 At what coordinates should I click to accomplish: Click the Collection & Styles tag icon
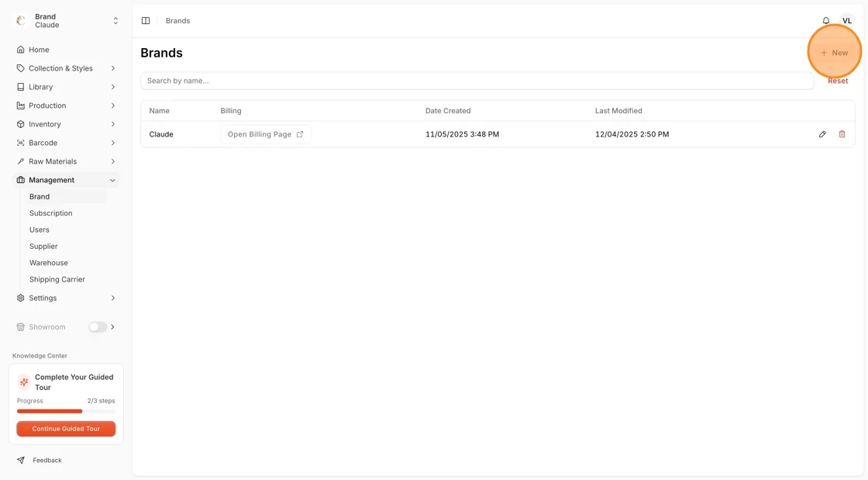[x=20, y=69]
